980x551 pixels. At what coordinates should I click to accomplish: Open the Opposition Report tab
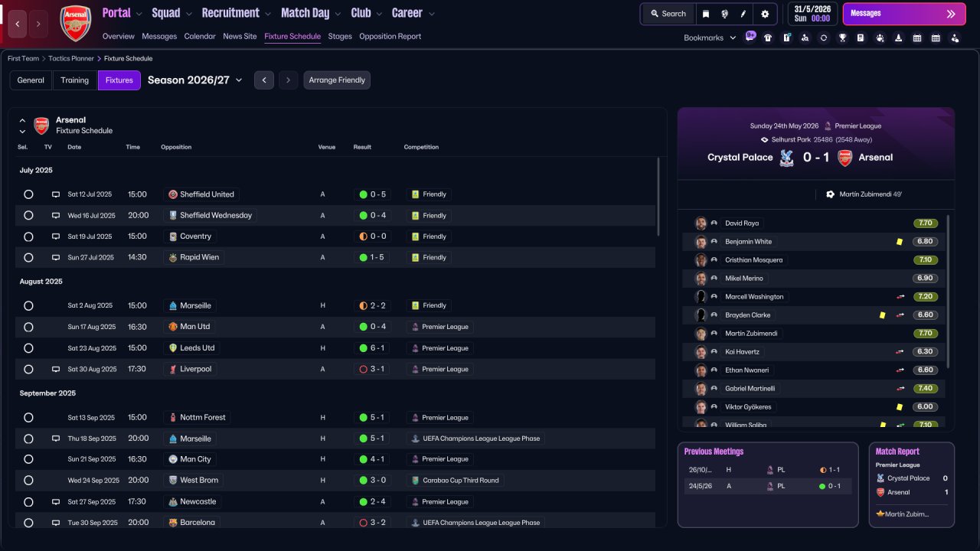(390, 36)
